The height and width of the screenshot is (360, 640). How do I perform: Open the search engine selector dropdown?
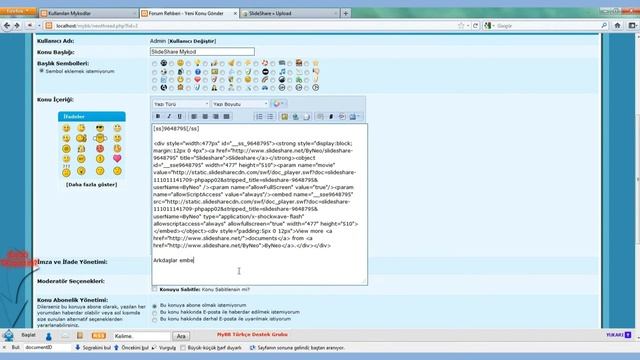[489, 25]
